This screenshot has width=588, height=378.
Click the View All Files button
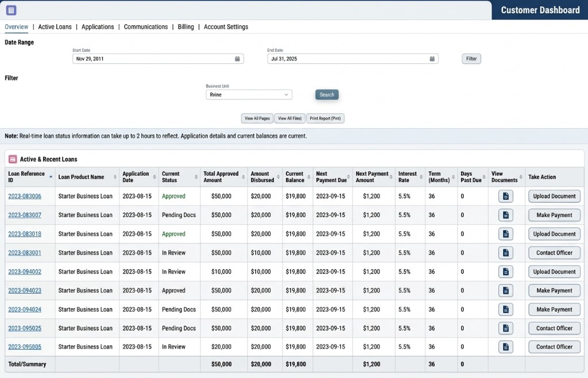(x=290, y=118)
